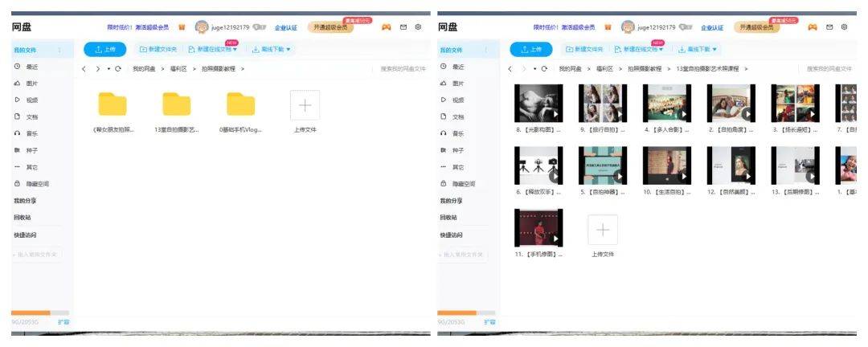Go forward with right arrow in left window

(97, 69)
